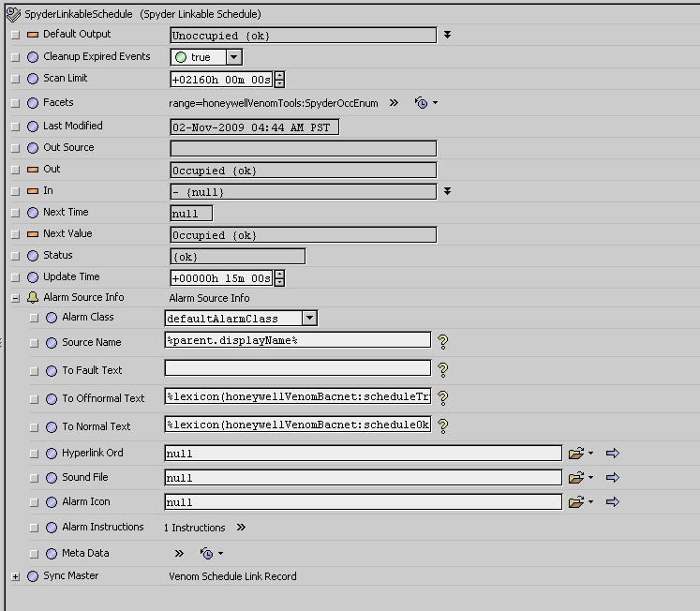Expand the Default Output double-chevron
This screenshot has width=700, height=611.
click(x=448, y=36)
